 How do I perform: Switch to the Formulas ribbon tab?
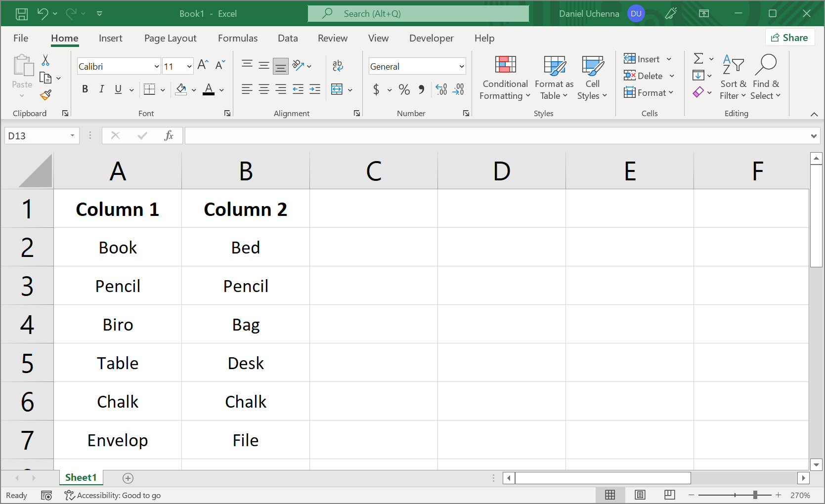pos(238,38)
